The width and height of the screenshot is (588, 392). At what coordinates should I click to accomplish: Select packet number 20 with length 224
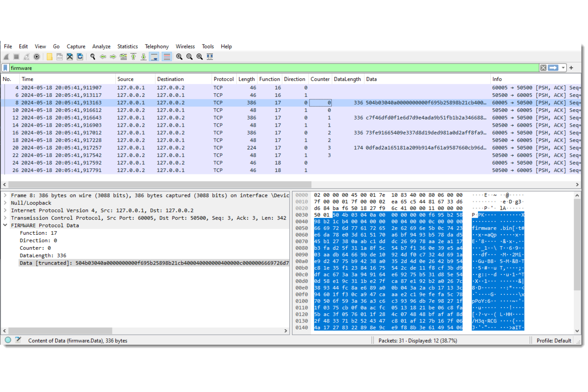[x=291, y=148]
